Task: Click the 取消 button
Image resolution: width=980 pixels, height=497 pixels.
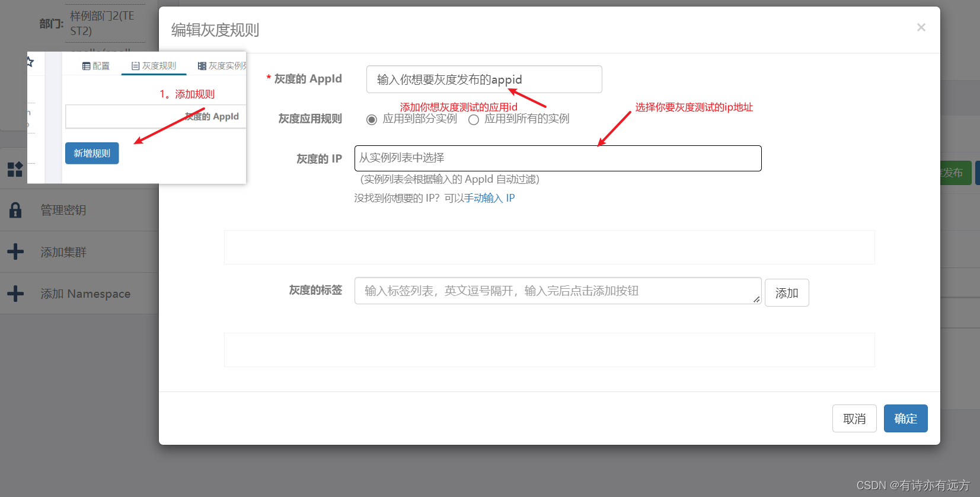Action: 854,419
